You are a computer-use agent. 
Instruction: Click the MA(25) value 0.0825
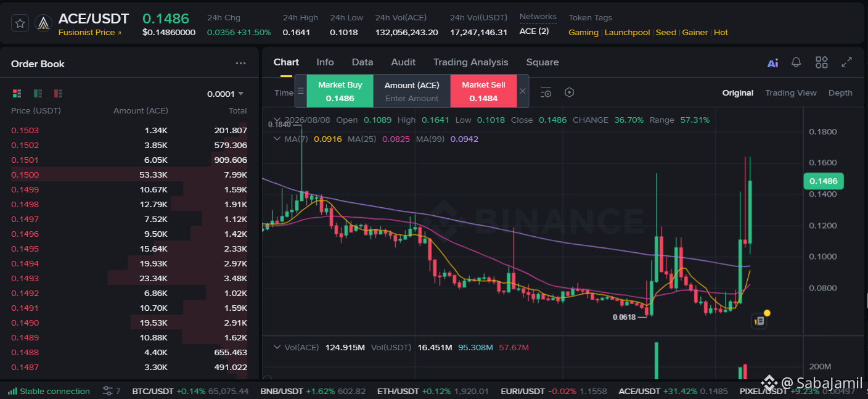click(396, 139)
